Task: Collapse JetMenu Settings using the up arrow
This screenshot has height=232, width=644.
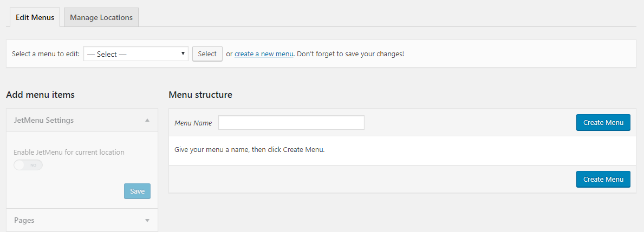Action: 147,121
